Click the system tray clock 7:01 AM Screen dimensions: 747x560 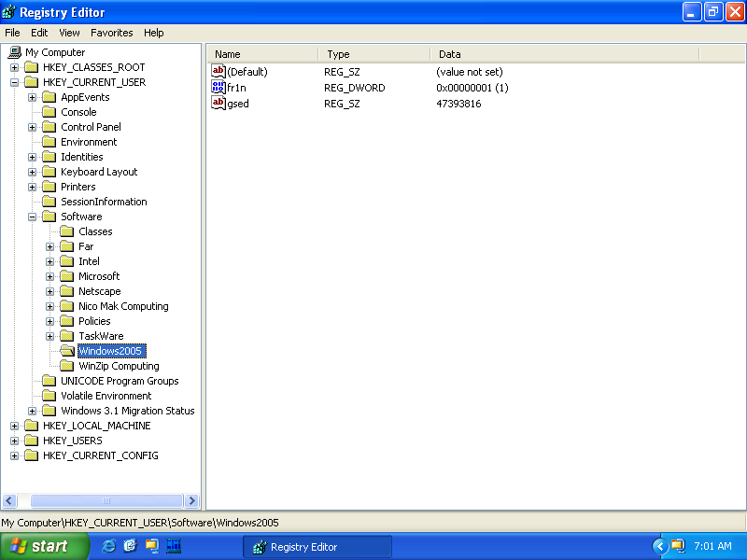(712, 546)
